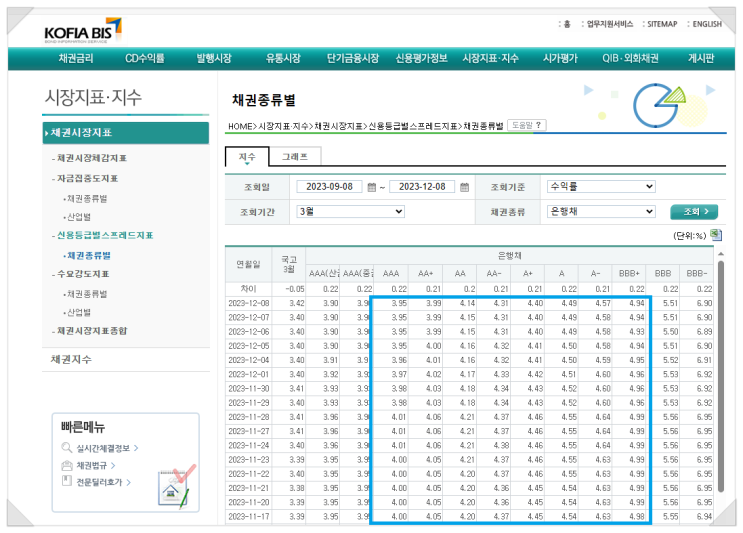The image size is (743, 533).
Task: Click the magnifier icon beside 실시간체결정보
Action: 67,449
